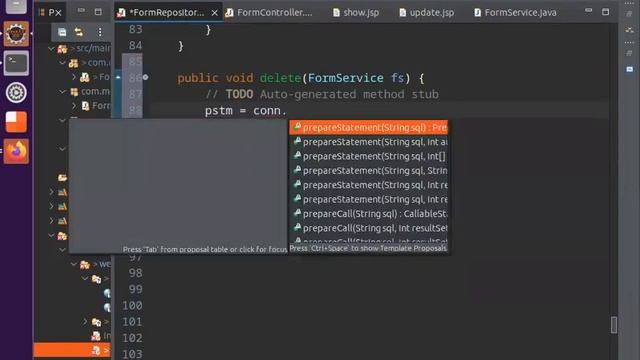Click the FormService parameter type

coord(346,78)
